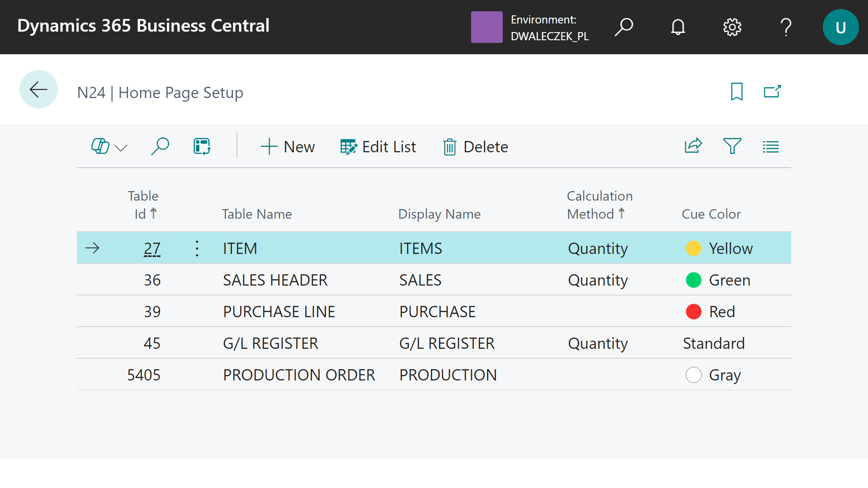Open the user account avatar U
The image size is (868, 488).
[840, 27]
